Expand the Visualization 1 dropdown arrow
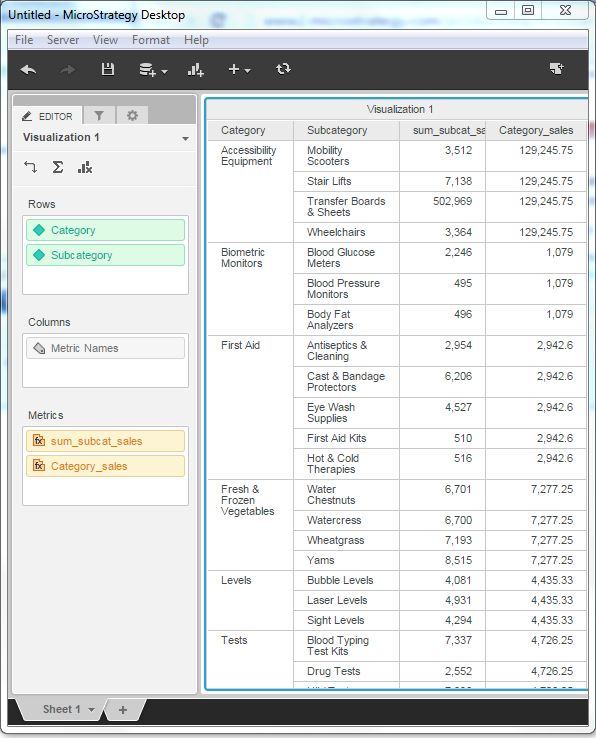The height and width of the screenshot is (738, 596). point(185,138)
